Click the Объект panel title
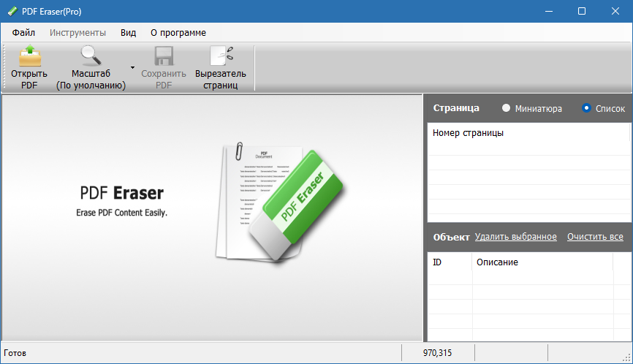The height and width of the screenshot is (364, 633). [x=451, y=238]
